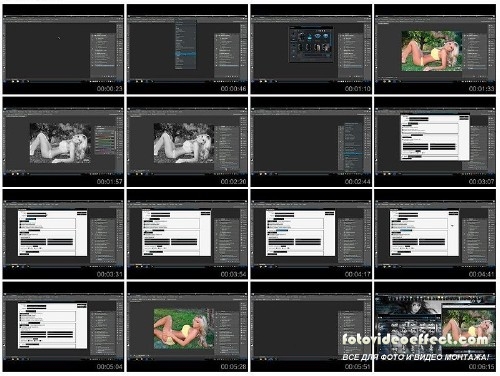Open the final frame stamped 00:06:15
The image size is (500, 376).
pyautogui.click(x=435, y=327)
